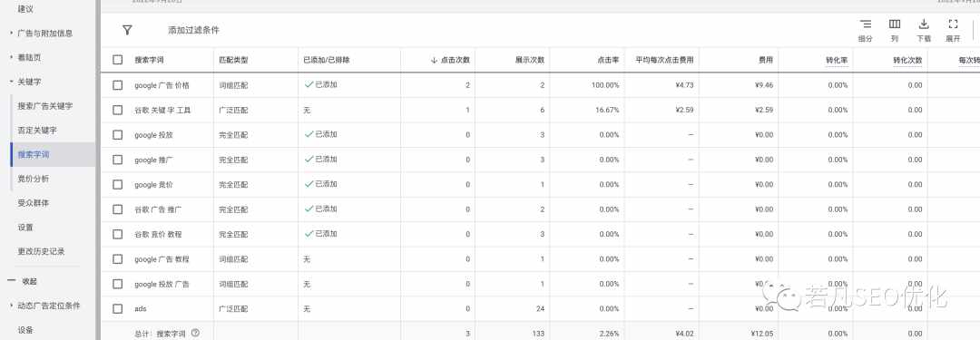Click the 展开 expand icon
Image resolution: width=980 pixels, height=340 pixels.
[953, 24]
